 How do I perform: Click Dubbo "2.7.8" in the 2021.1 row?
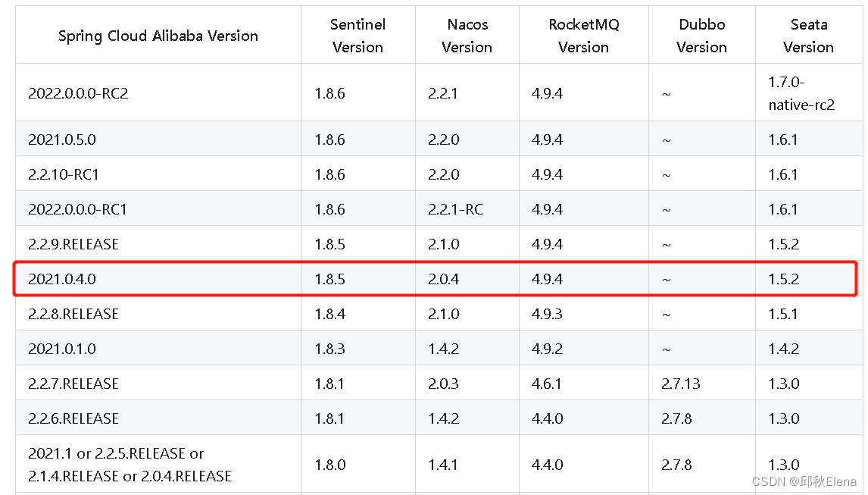(x=676, y=465)
